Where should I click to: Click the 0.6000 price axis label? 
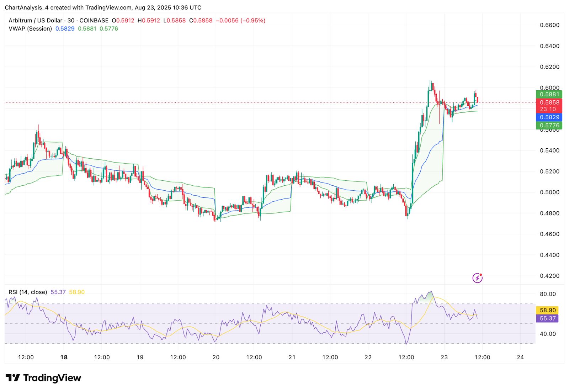[549, 88]
